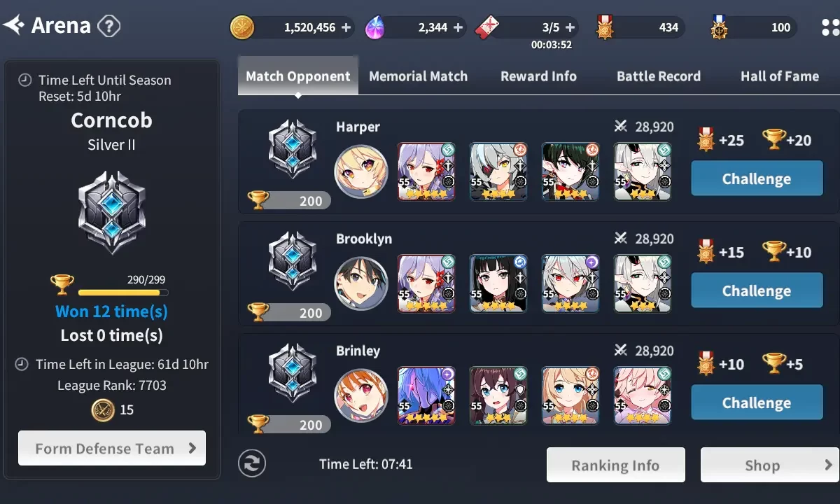Add arena tickets with plus icon
Image resolution: width=840 pixels, height=504 pixels.
pos(570,28)
